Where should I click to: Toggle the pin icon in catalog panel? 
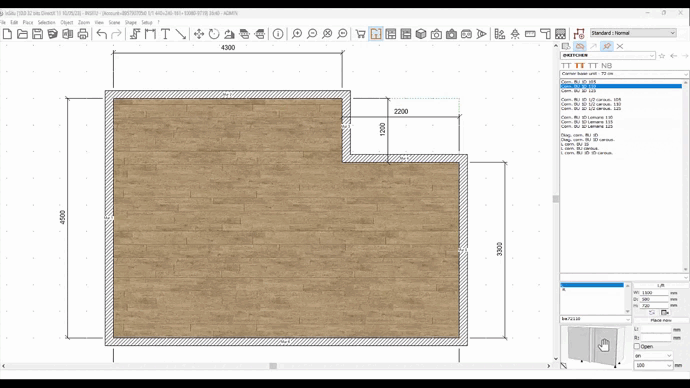[x=607, y=46]
